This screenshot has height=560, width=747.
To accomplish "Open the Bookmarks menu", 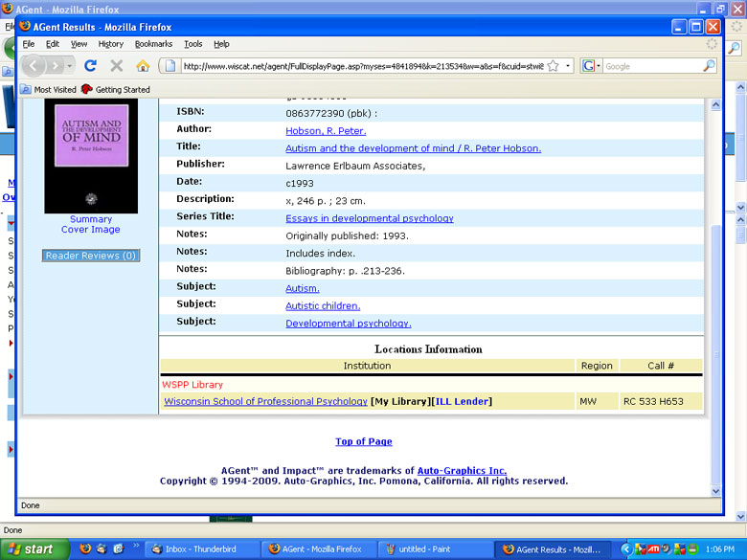I will pos(153,44).
